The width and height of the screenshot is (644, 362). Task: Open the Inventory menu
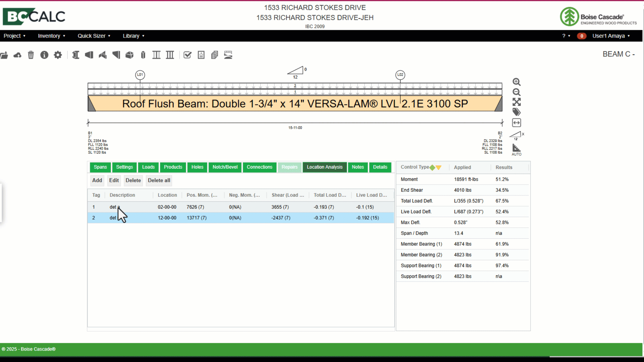click(51, 36)
